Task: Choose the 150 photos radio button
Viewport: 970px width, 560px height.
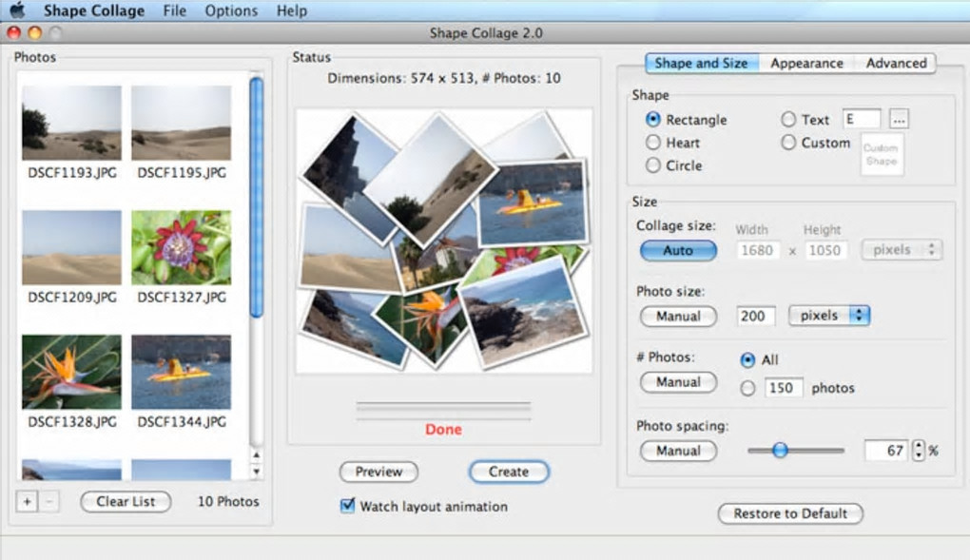Action: pos(747,388)
